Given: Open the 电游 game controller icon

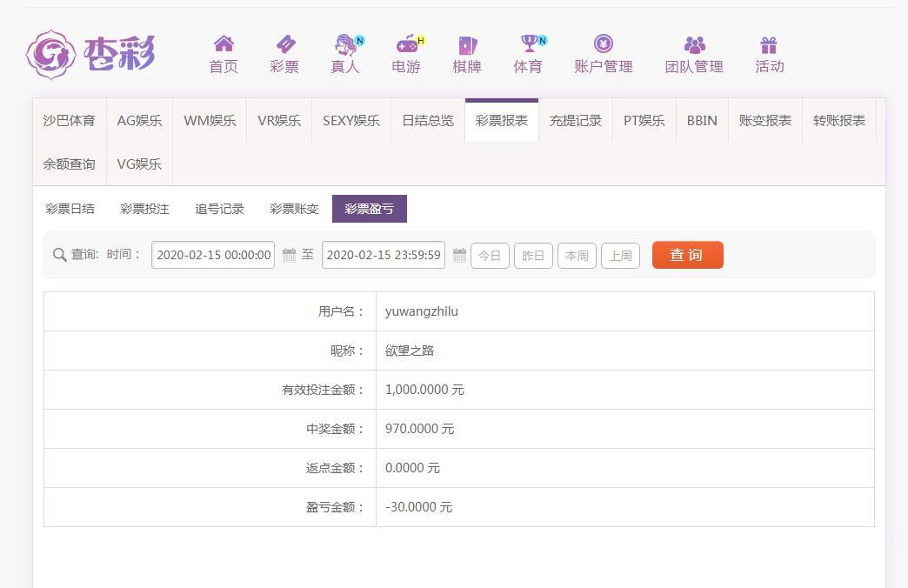Looking at the screenshot, I should [x=406, y=43].
